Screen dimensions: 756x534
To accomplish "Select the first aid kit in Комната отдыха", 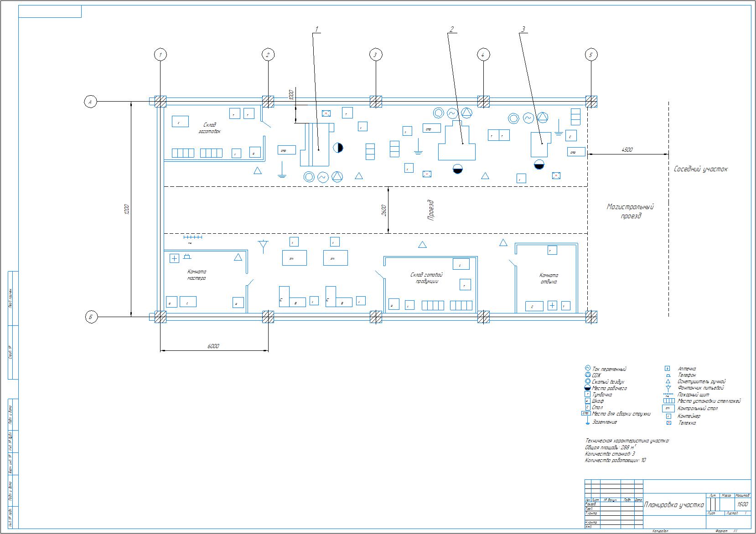I will point(552,305).
